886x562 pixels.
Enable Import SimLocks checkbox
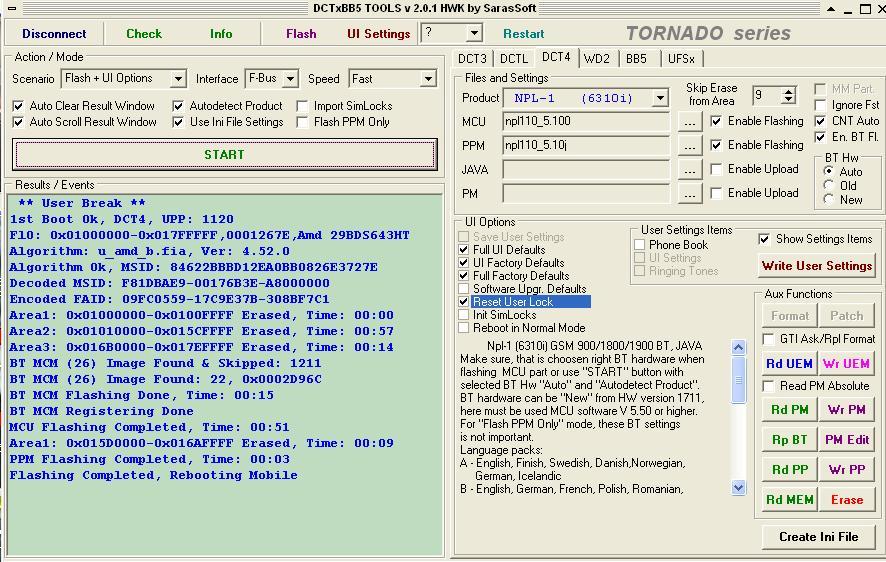tap(302, 106)
